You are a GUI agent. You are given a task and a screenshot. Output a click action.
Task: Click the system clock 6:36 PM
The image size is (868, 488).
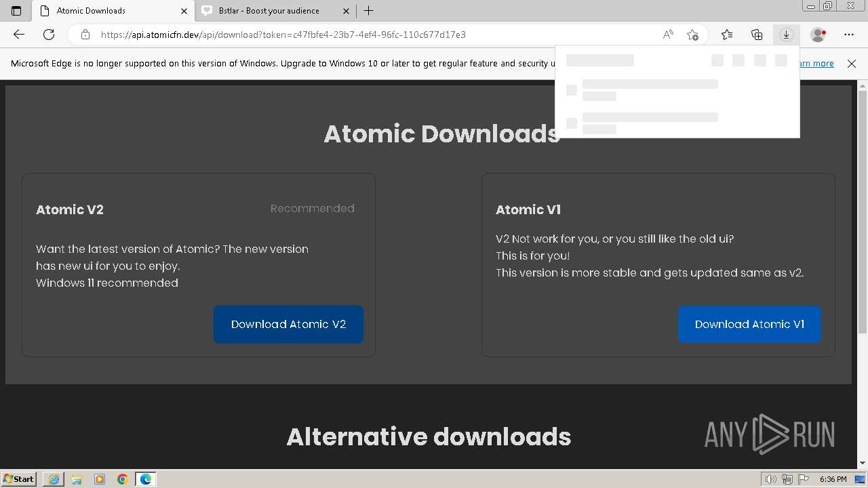click(x=833, y=479)
